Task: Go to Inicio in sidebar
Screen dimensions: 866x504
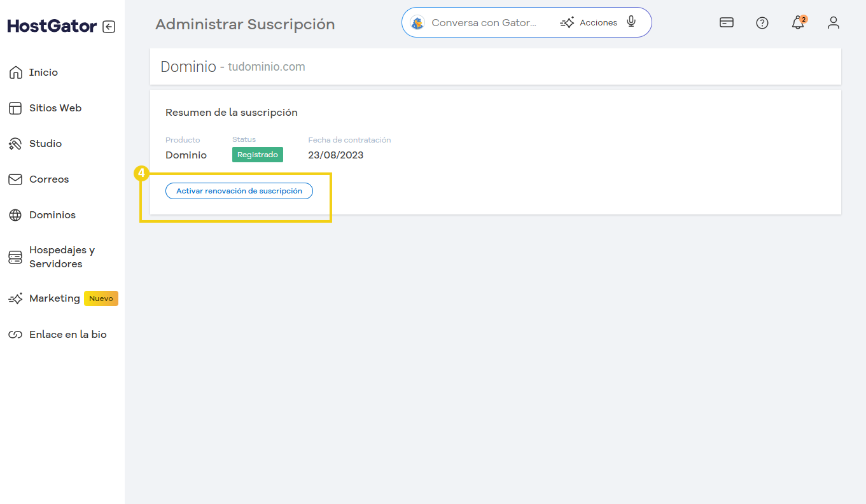Action: (43, 73)
